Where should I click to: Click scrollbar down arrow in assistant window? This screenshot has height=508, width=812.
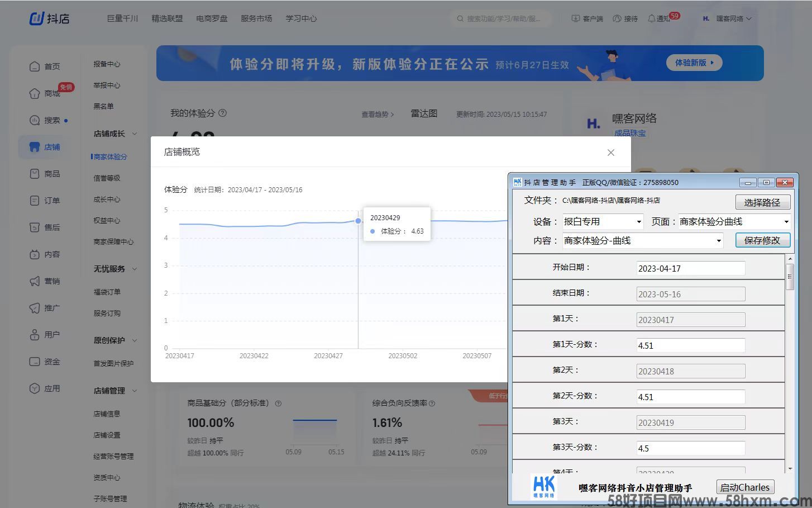(x=790, y=469)
